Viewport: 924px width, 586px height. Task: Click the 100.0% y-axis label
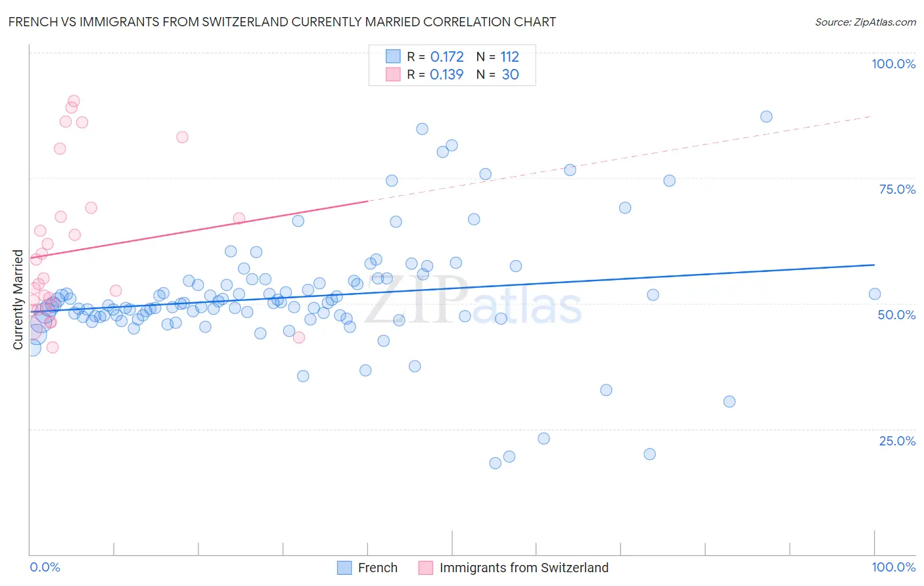coord(893,64)
